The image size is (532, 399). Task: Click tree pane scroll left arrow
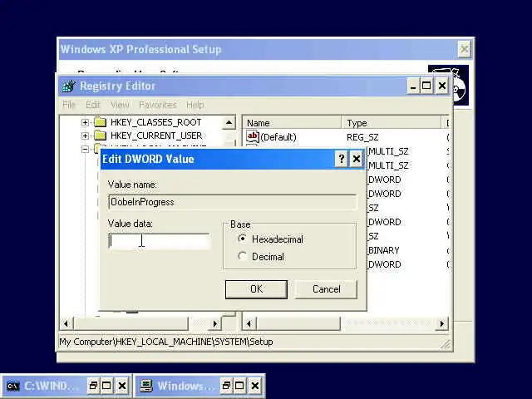pos(66,323)
